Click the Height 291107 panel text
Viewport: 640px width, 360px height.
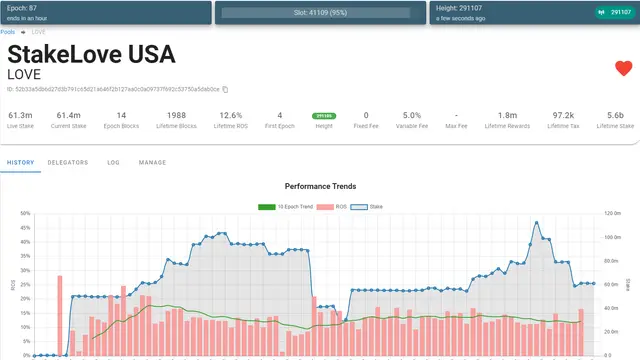459,8
